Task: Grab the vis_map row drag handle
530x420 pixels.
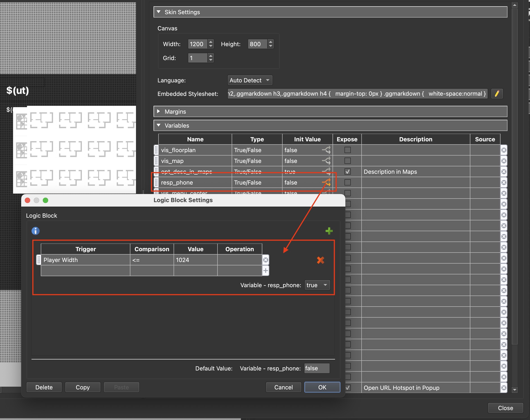Action: [156, 161]
